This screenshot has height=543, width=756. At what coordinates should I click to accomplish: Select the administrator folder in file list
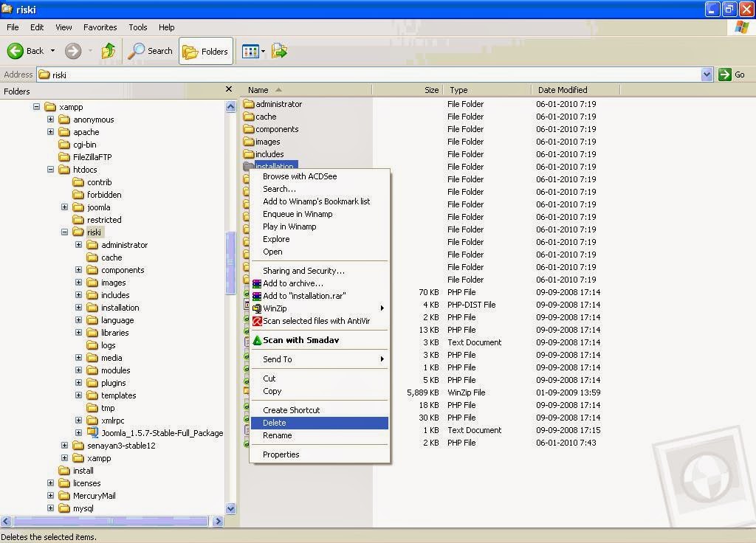tap(273, 104)
